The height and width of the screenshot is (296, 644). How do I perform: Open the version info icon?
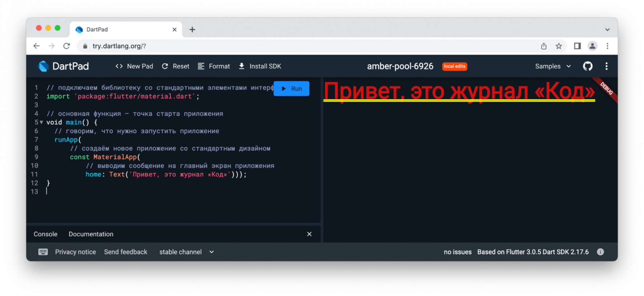click(600, 252)
